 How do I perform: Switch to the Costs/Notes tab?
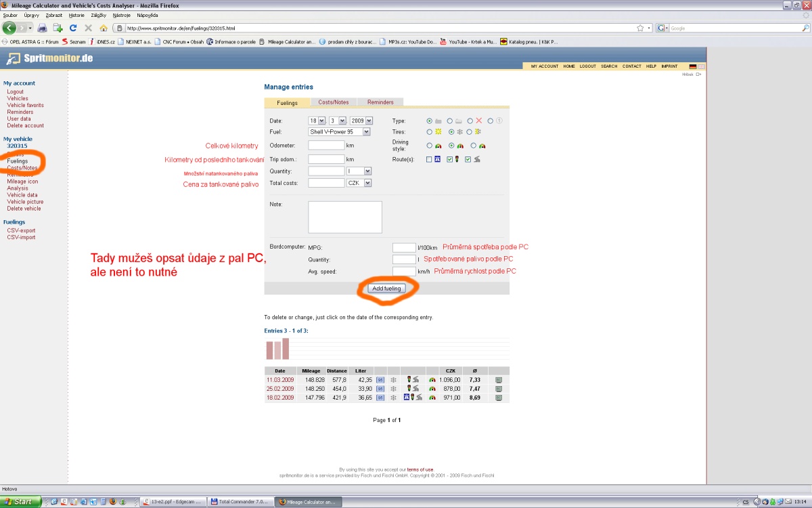(x=334, y=102)
